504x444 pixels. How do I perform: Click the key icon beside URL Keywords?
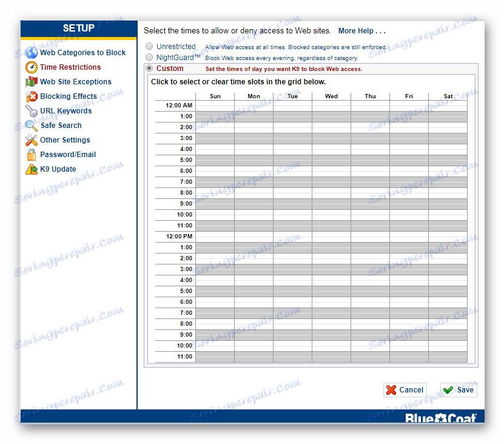point(32,111)
